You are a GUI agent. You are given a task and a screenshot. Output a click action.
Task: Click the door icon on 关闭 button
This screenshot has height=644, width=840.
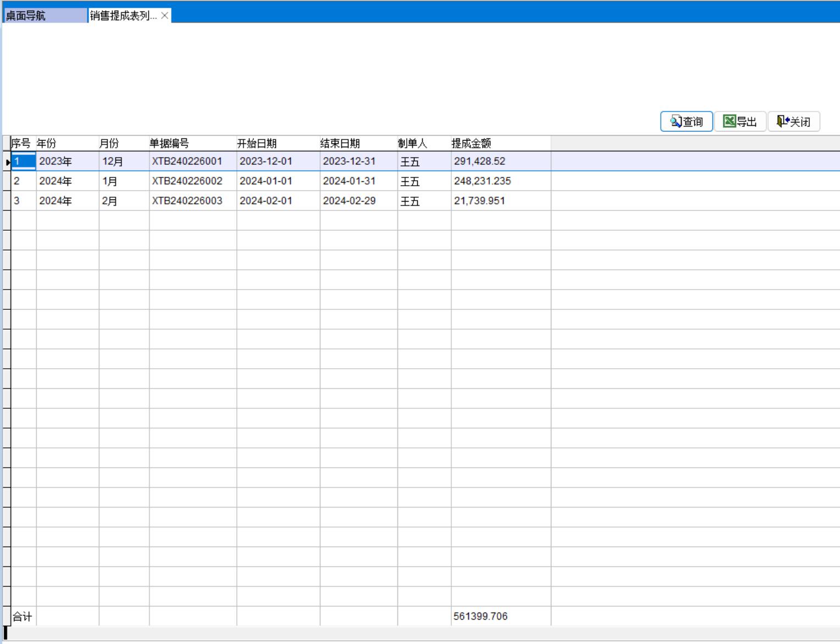pyautogui.click(x=783, y=121)
